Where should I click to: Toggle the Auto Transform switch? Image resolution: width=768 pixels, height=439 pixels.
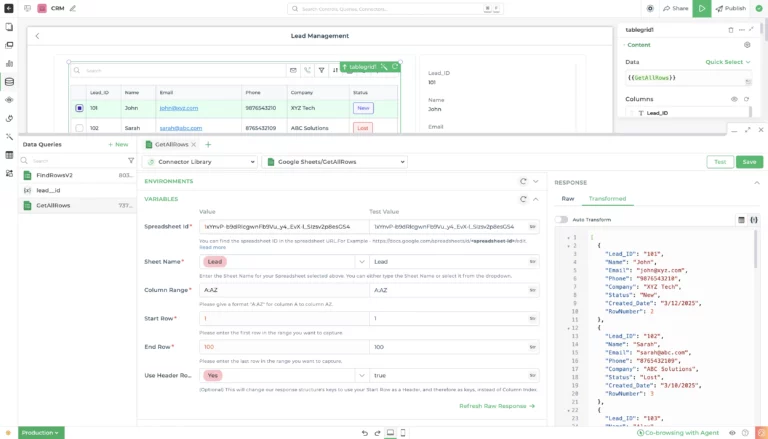coord(562,219)
